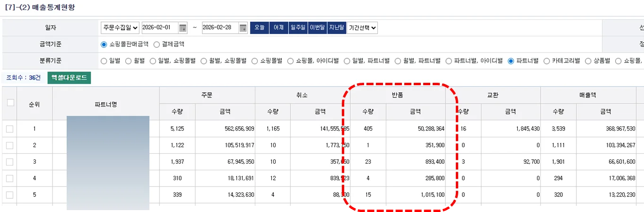
Task: Click the 파트너명 column header
Action: [x=106, y=104]
